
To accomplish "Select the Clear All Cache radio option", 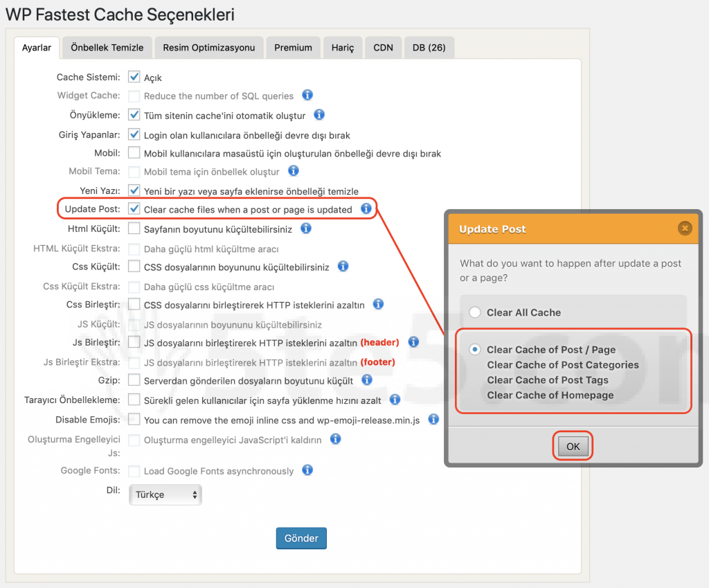I will tap(475, 312).
